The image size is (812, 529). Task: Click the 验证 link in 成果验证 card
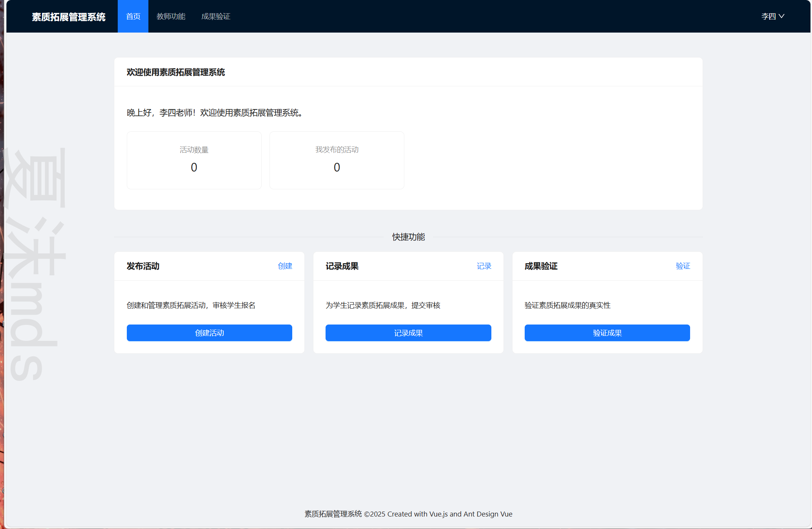(683, 266)
